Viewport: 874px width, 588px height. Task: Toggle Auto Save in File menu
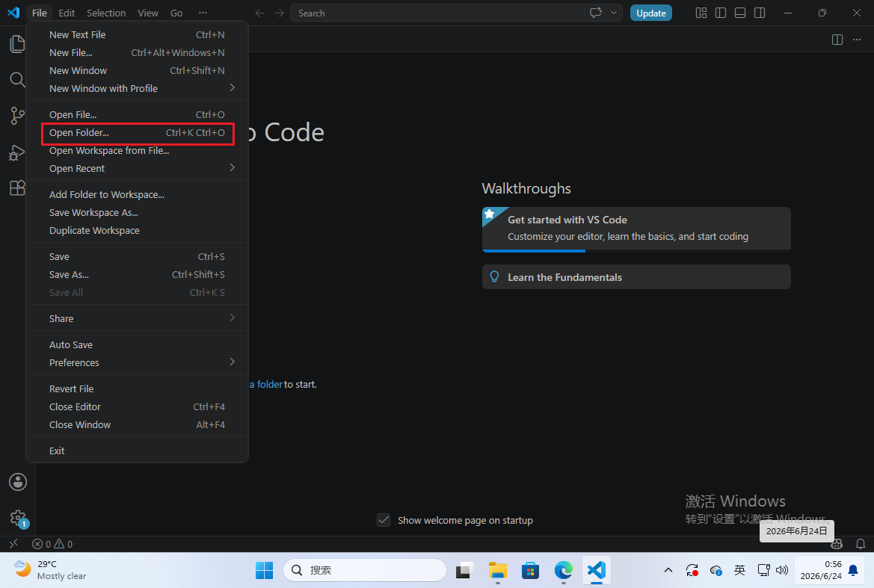(137, 344)
